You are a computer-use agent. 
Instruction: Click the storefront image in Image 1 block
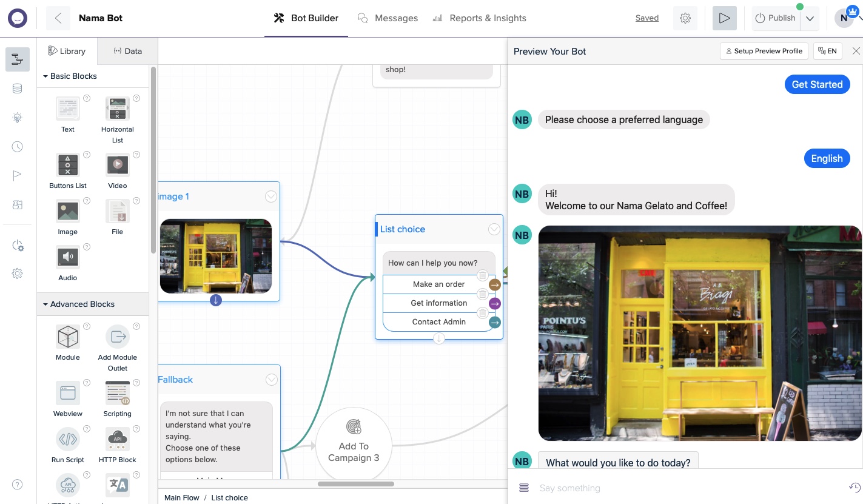pyautogui.click(x=216, y=256)
